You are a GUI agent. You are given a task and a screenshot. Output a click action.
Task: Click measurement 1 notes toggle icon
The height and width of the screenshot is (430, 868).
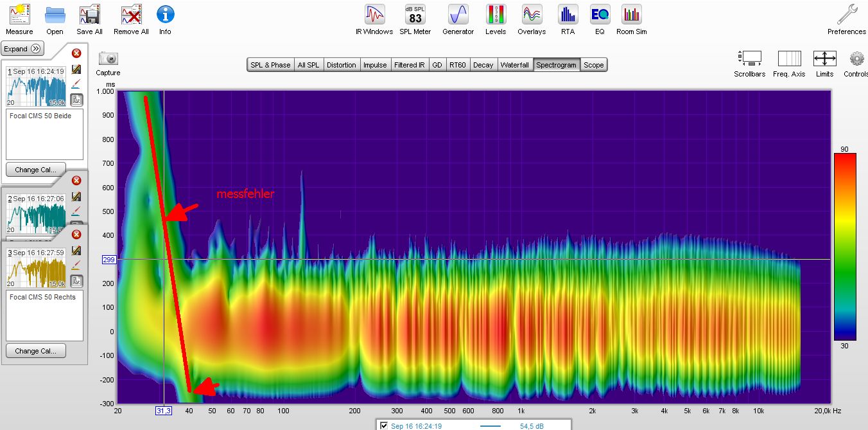[76, 100]
